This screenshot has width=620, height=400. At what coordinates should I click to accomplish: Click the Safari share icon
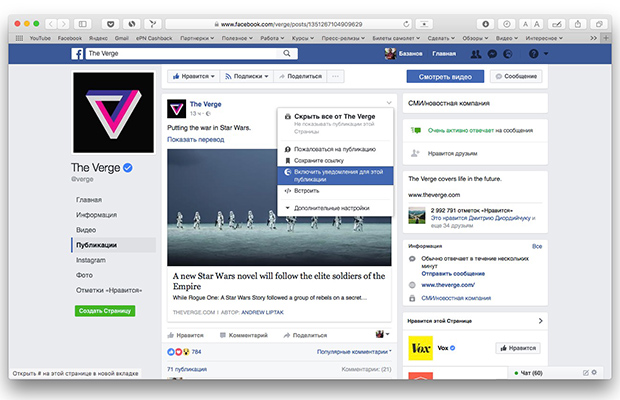tap(578, 24)
